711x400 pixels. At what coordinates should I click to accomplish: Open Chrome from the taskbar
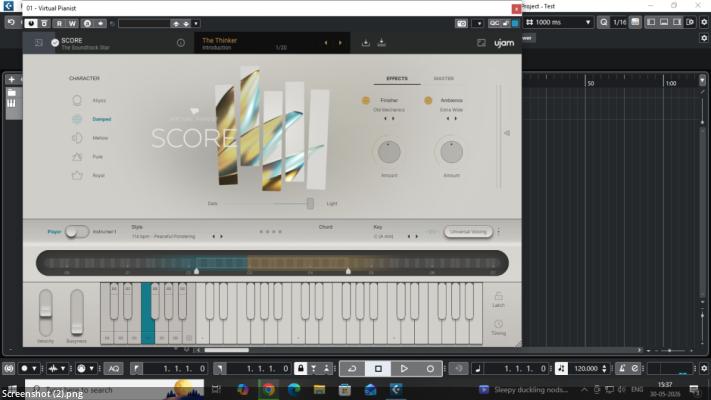[x=268, y=389]
